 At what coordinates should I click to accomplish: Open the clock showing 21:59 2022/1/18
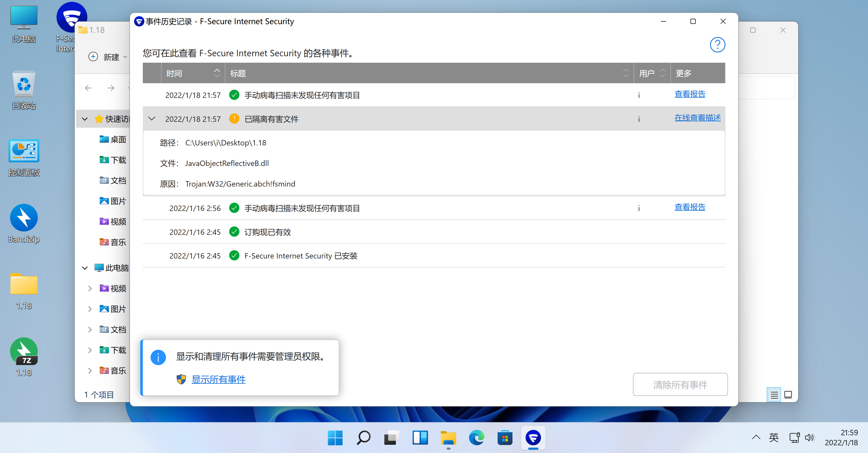841,438
